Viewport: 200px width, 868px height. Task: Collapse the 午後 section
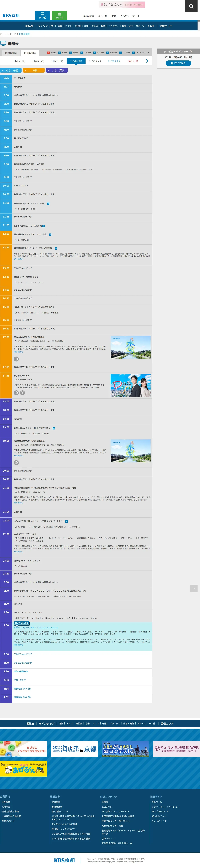34,70
